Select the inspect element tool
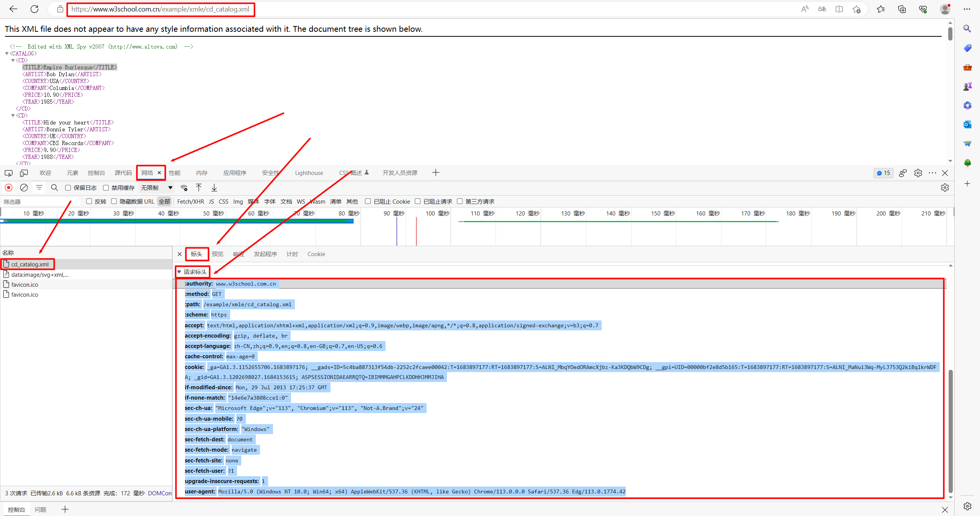 8,173
